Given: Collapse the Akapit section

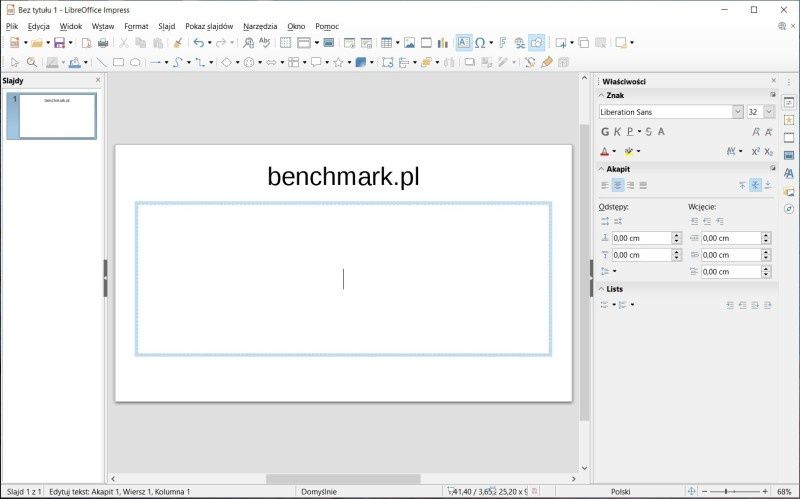Looking at the screenshot, I should coord(602,169).
